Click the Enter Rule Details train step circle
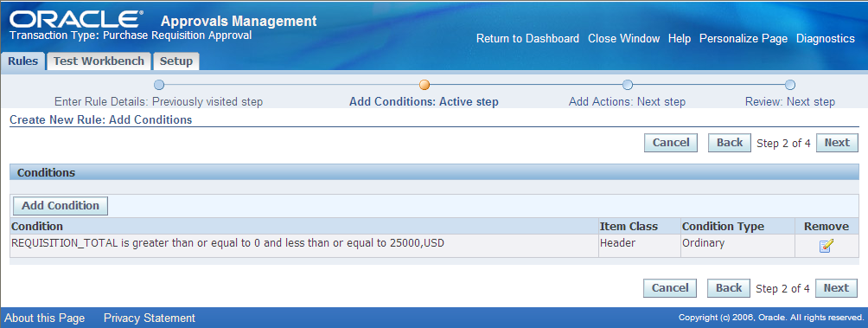Viewport: 868px width, 328px height. click(159, 85)
